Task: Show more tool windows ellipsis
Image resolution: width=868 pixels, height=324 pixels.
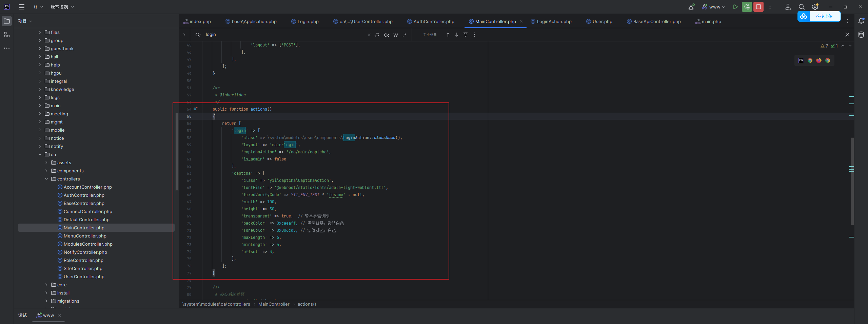Action: tap(7, 48)
